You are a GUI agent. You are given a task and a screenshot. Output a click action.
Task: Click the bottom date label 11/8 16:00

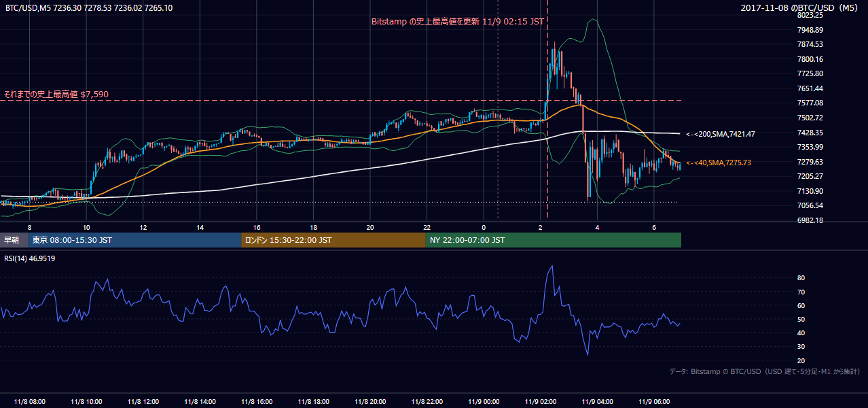click(256, 402)
